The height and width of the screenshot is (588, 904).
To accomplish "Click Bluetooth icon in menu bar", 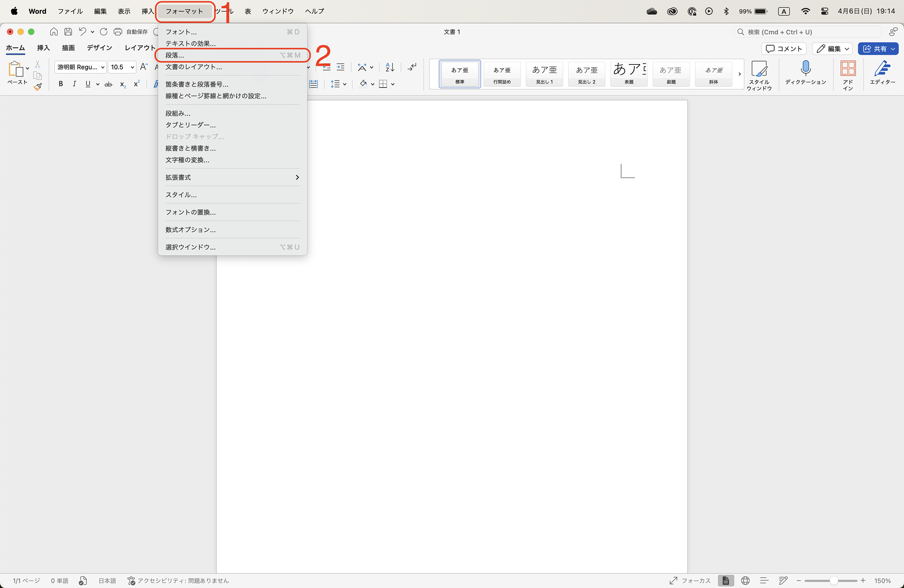I will click(x=726, y=12).
